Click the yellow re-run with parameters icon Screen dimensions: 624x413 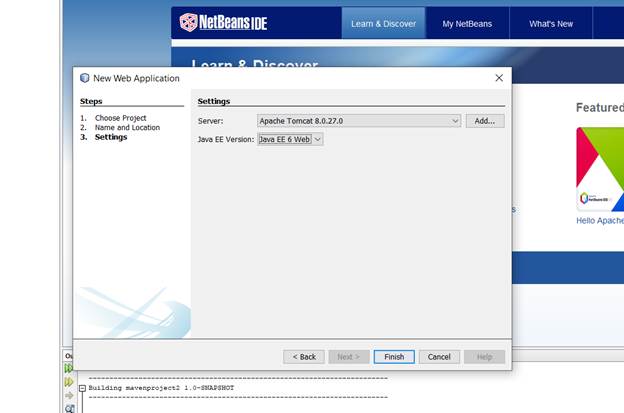pos(69,382)
